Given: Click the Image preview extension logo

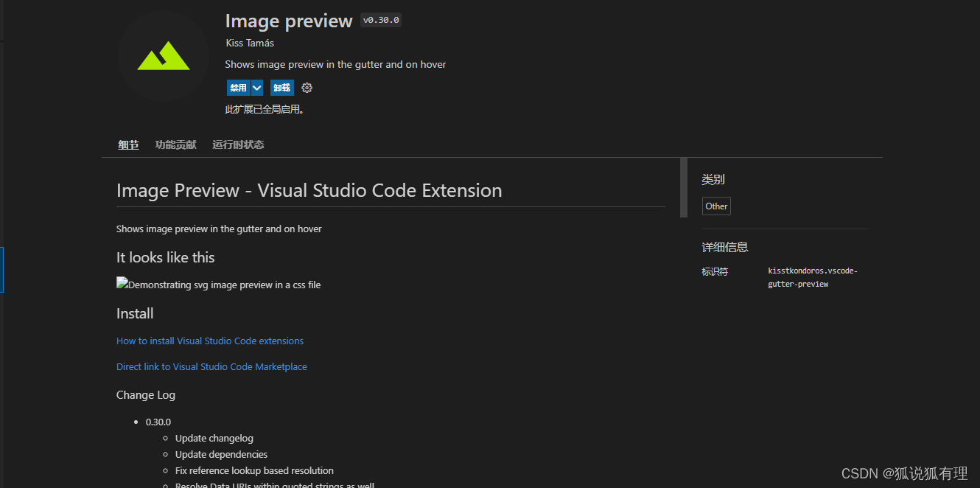Looking at the screenshot, I should click(x=164, y=56).
